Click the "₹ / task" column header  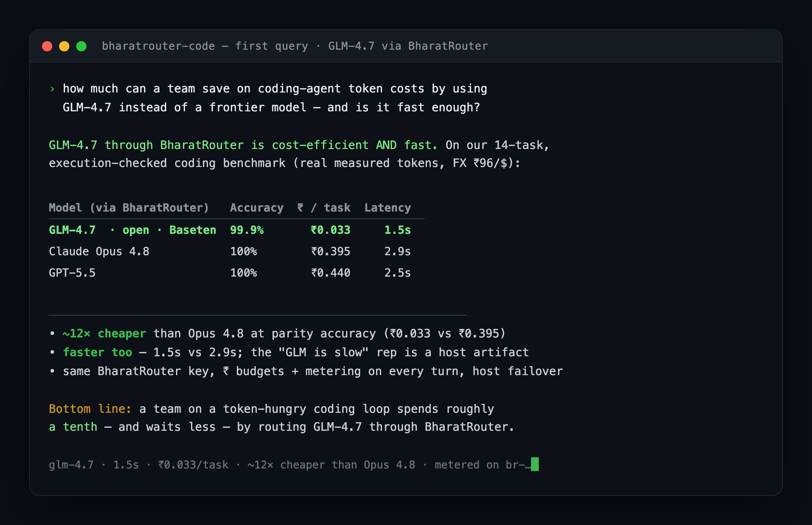324,208
